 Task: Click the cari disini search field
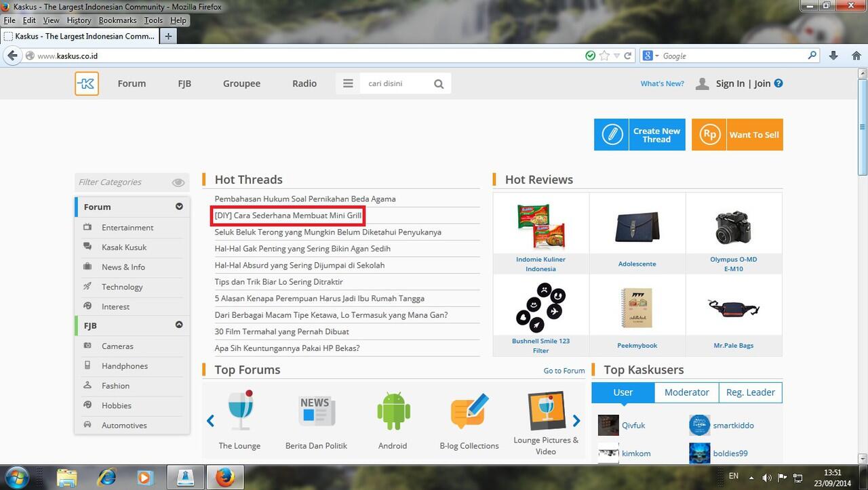[396, 83]
